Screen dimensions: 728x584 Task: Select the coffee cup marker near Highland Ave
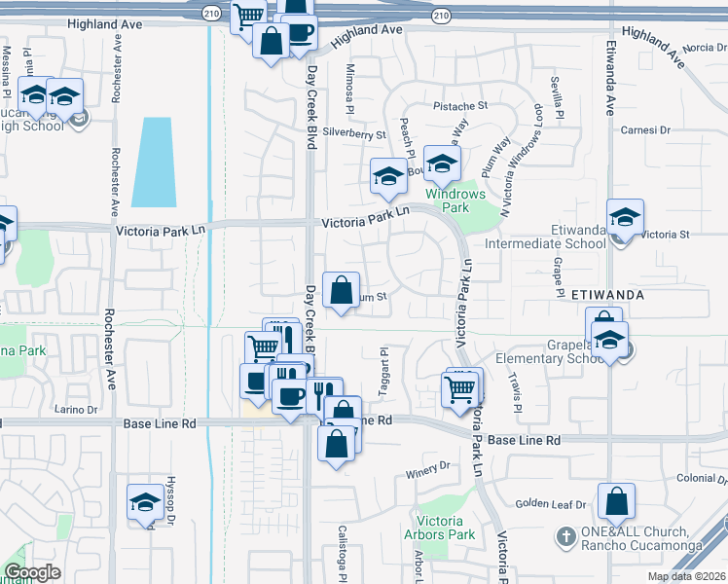[304, 35]
